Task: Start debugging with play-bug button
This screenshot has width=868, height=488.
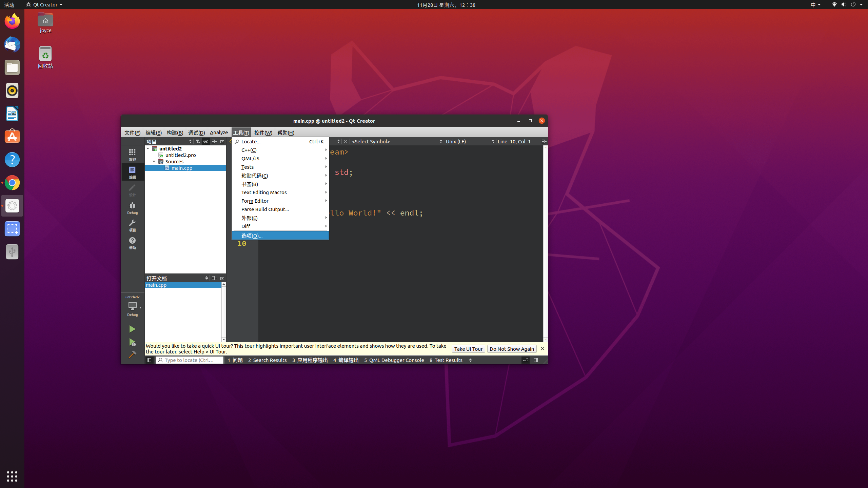Action: pyautogui.click(x=132, y=342)
